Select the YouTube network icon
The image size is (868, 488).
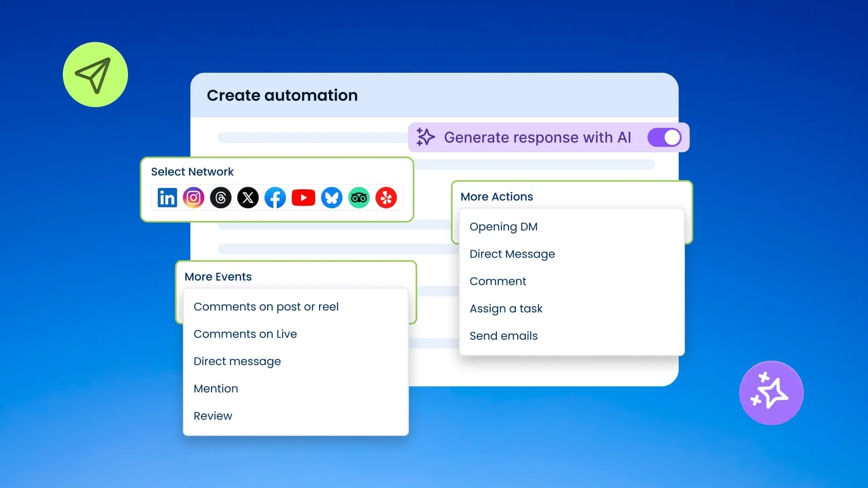point(303,197)
